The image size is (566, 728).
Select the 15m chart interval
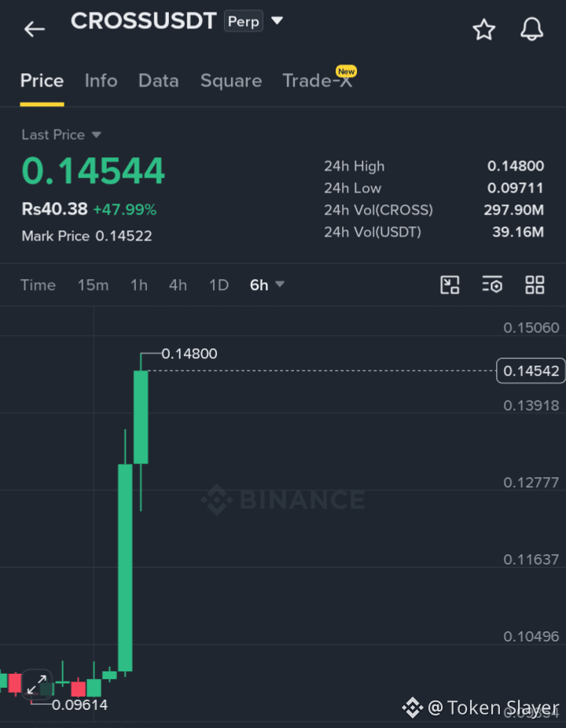click(x=93, y=285)
